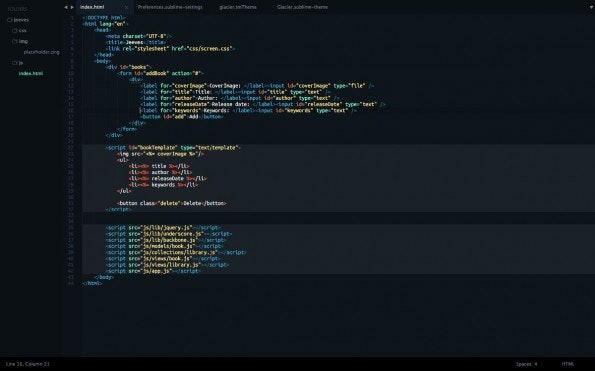Click the title Jeeves line
This screenshot has width=595, height=371.
coord(136,42)
